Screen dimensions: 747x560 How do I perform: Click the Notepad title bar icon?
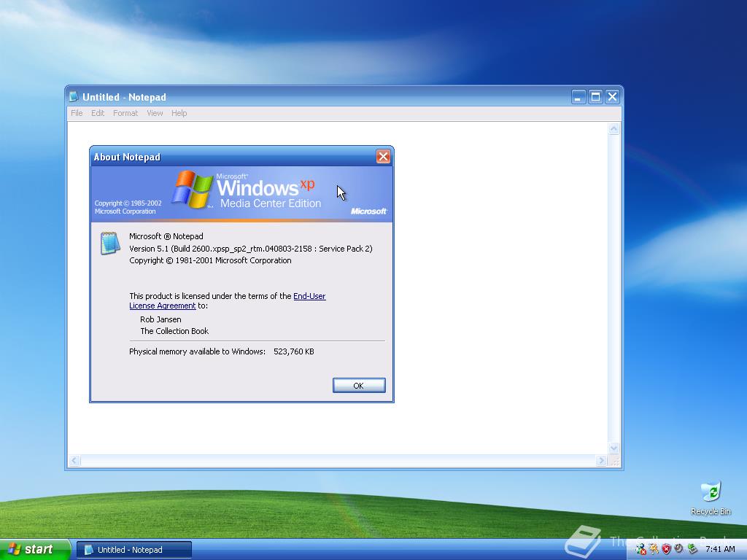coord(74,97)
